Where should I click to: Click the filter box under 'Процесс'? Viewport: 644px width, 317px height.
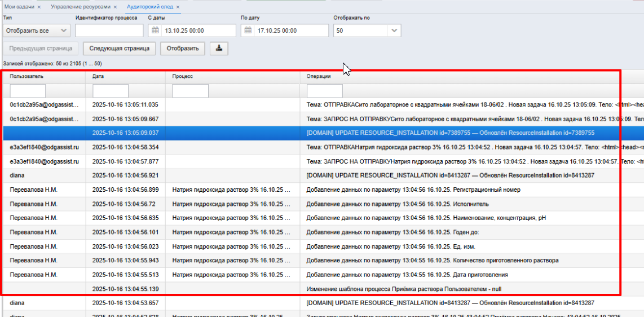pos(190,91)
